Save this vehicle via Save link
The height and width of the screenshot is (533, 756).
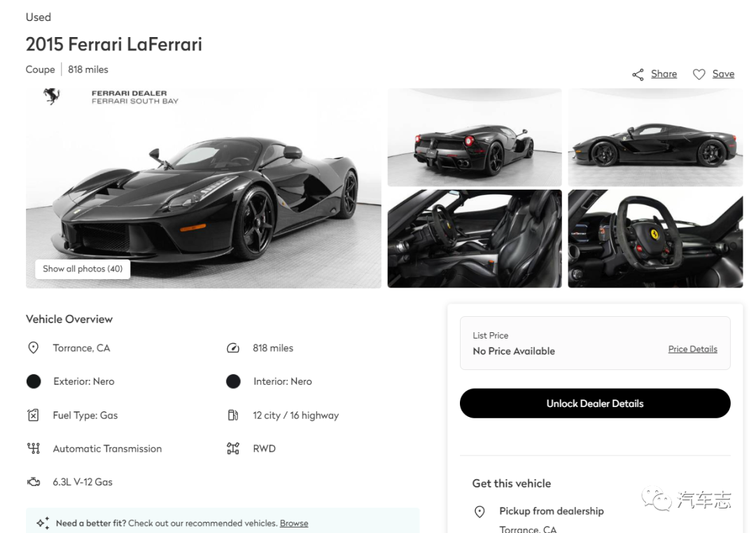click(723, 73)
